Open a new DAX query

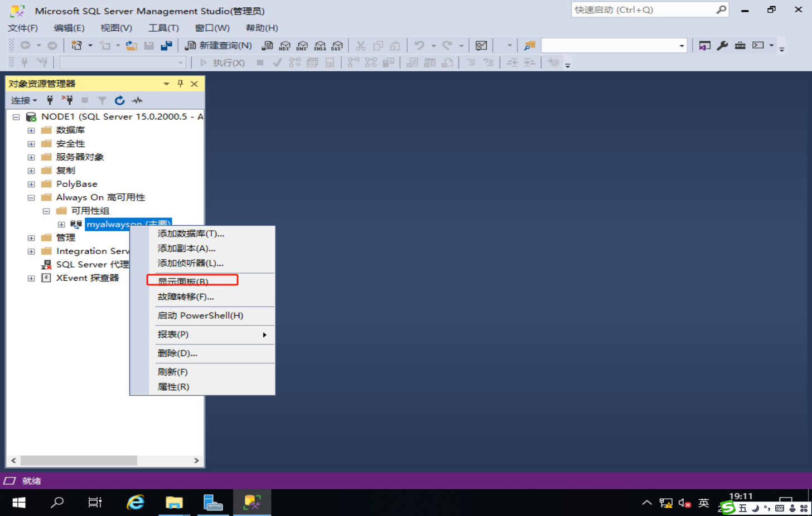337,46
